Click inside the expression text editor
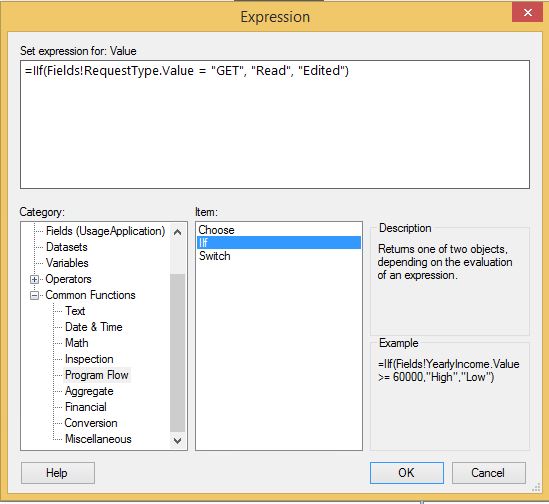549x504 pixels. coord(275,125)
